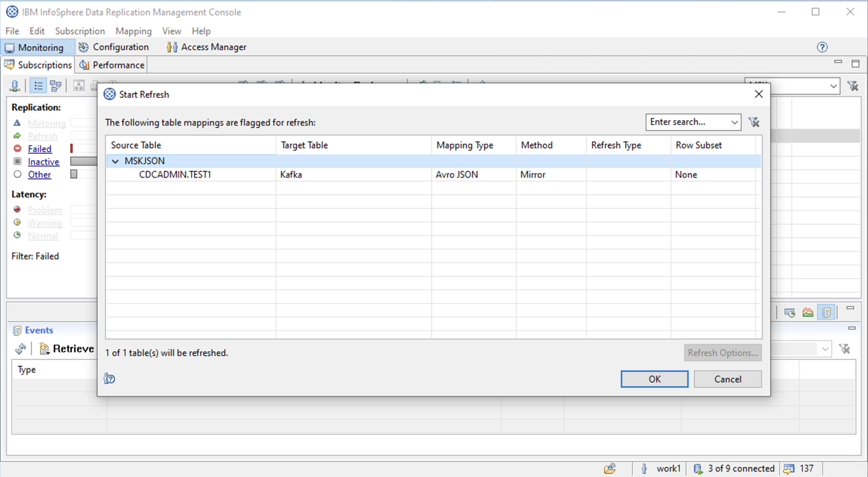Click the clear filter icon beside Enter search

click(x=754, y=122)
